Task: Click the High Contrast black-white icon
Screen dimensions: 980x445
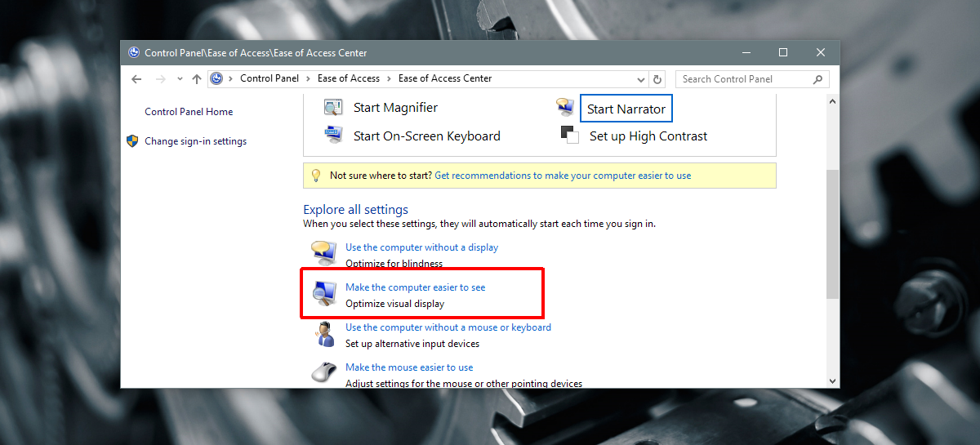Action: [569, 135]
